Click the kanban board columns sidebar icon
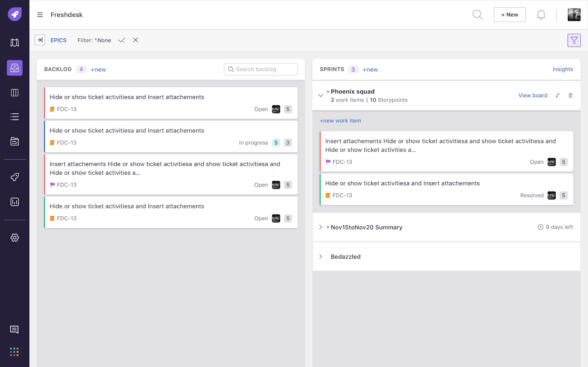The image size is (588, 367). point(15,93)
